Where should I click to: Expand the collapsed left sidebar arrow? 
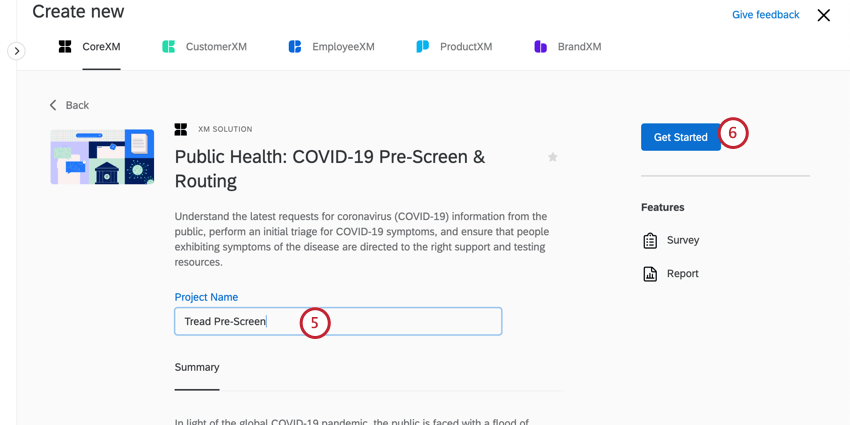coord(16,51)
